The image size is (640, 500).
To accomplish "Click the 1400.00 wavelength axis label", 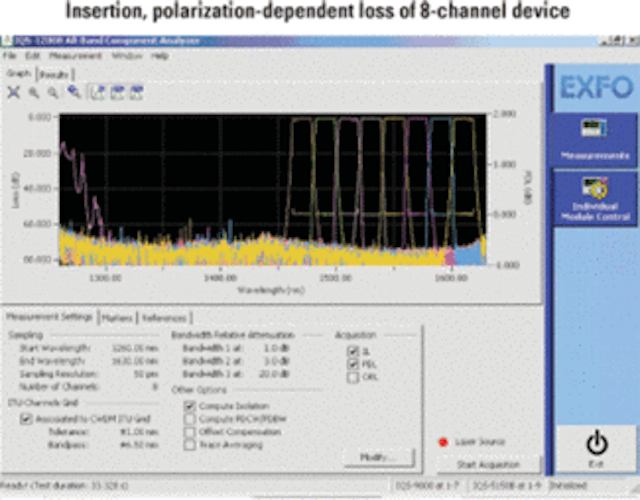I will click(220, 278).
